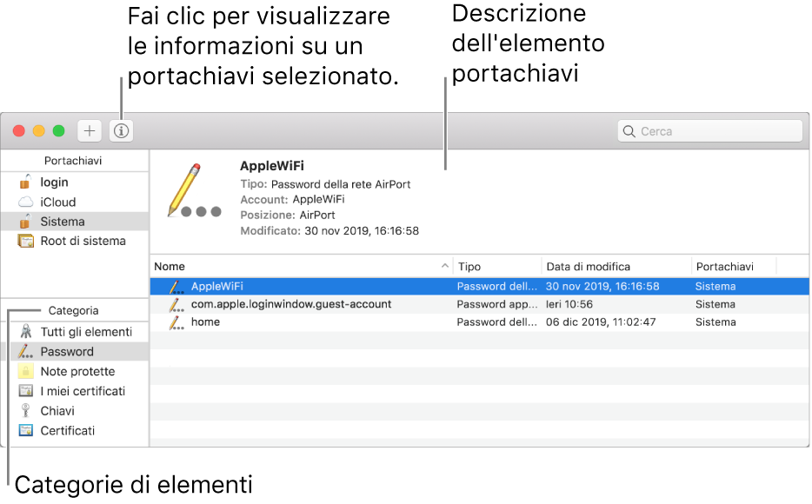Click the red close window button
This screenshot has width=812, height=504.
(x=18, y=131)
